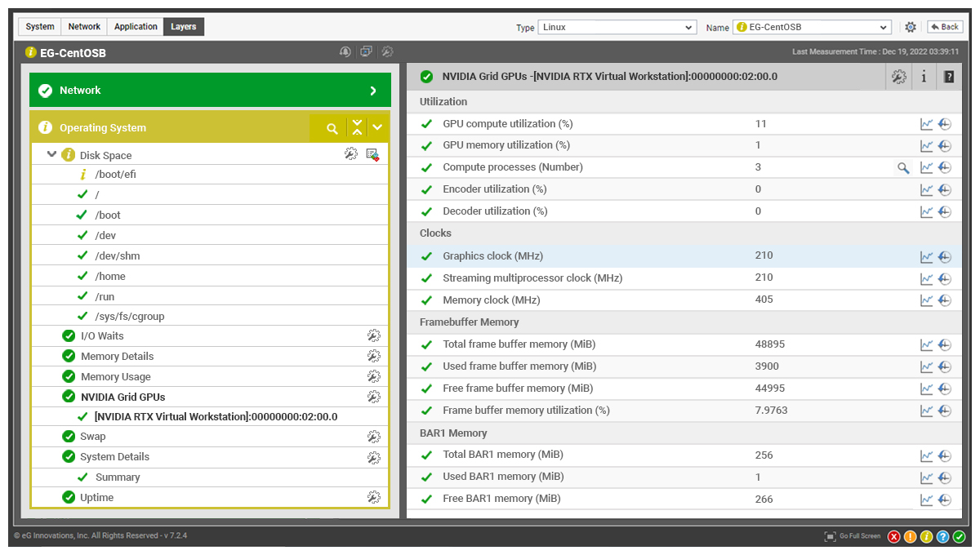
Task: Click the clock-style icon for Frame buffer memory utilization
Action: click(x=945, y=411)
